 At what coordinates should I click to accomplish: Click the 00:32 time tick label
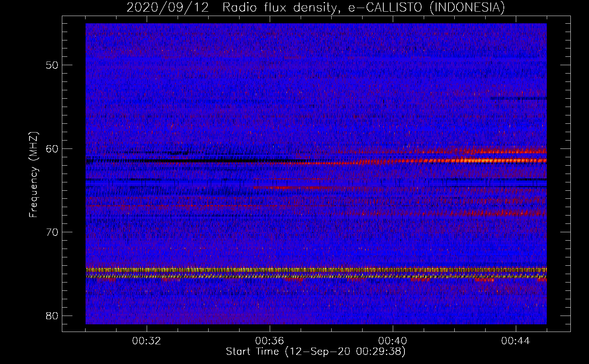147,341
